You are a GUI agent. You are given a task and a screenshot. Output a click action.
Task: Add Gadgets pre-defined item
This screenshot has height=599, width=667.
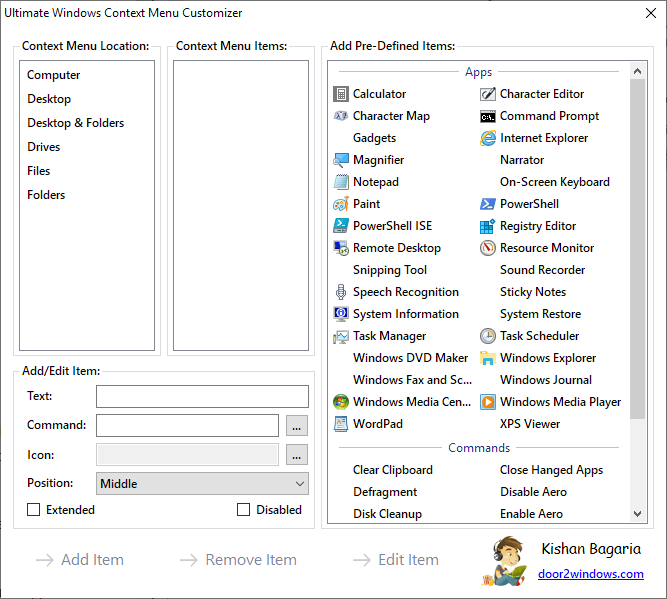[x=374, y=138]
